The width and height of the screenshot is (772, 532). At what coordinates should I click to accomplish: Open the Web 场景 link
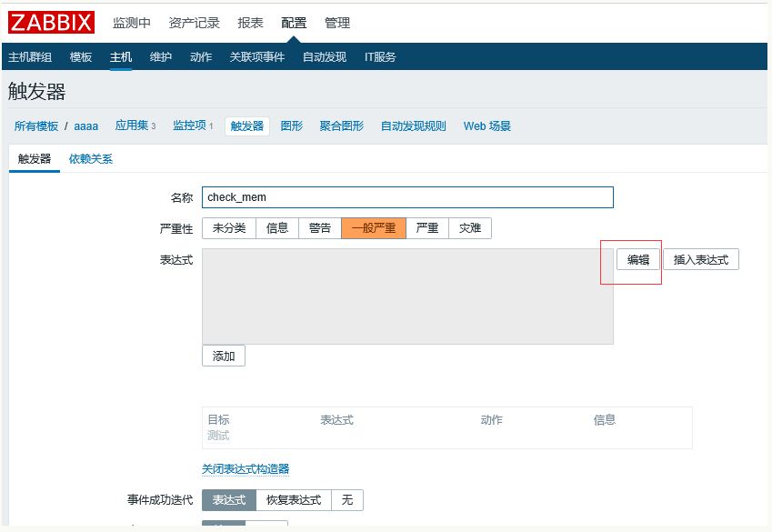tap(486, 126)
